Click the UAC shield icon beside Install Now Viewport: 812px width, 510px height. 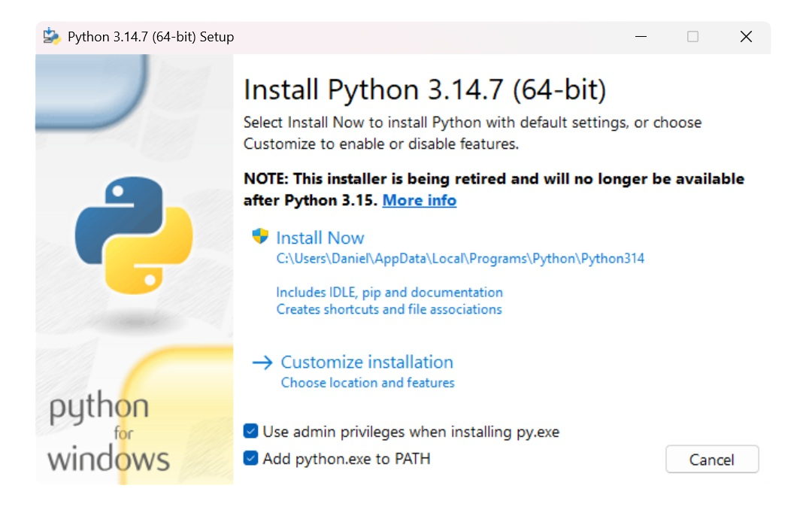click(260, 236)
